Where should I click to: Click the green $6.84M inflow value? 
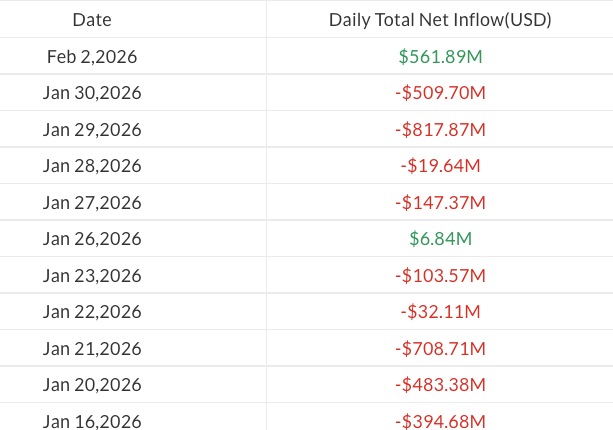(440, 239)
